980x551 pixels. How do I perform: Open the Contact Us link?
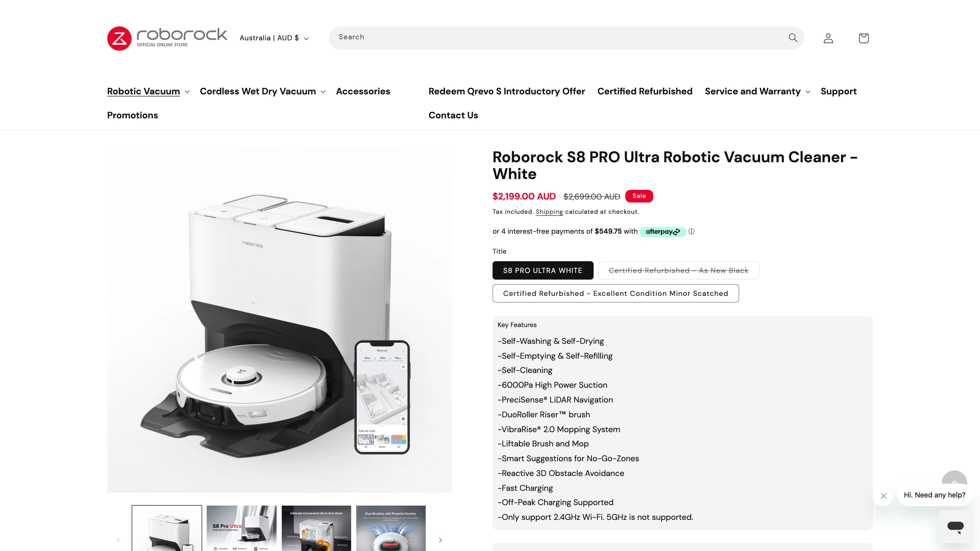point(453,115)
